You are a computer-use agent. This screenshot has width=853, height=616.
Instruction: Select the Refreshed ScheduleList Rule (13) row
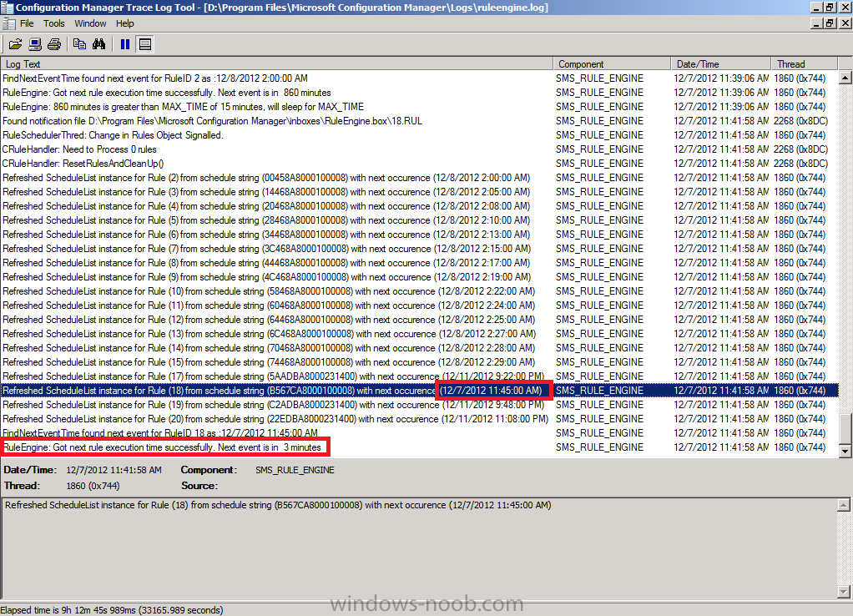(x=420, y=334)
